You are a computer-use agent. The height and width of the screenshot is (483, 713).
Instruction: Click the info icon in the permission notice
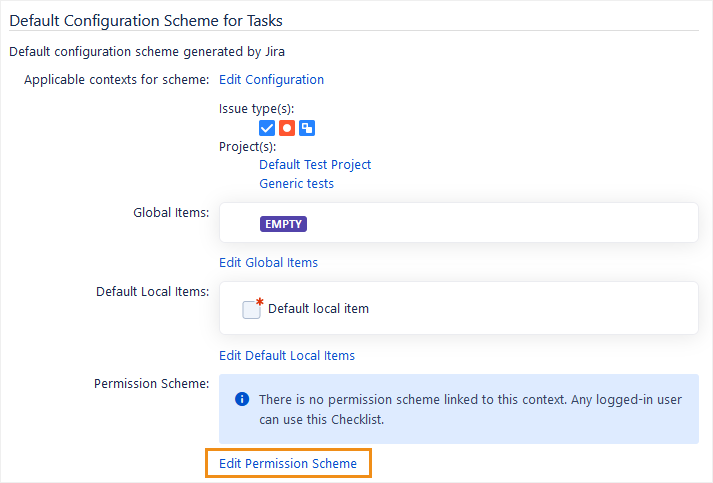[x=242, y=400]
